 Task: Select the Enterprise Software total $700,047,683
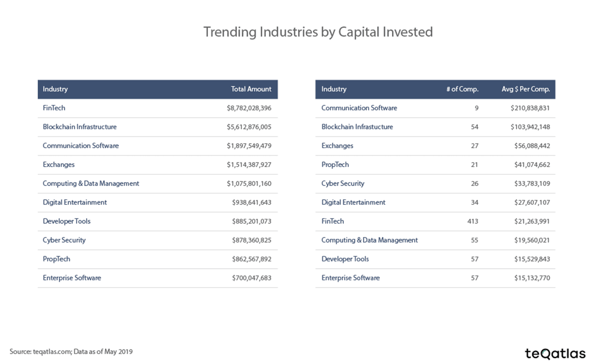[251, 278]
